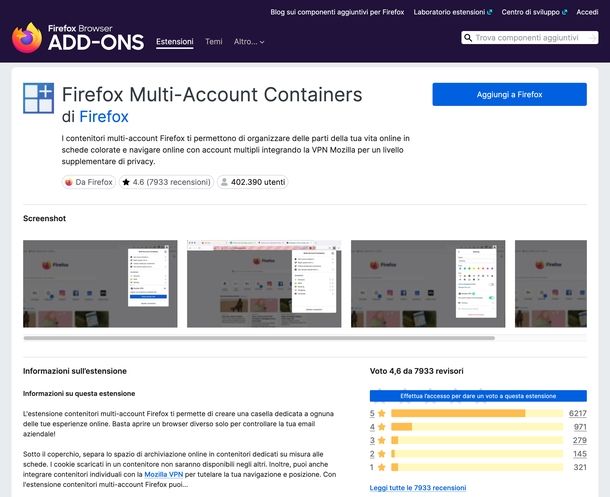The width and height of the screenshot is (610, 497).
Task: Click the star icon in rating badge
Action: click(x=126, y=182)
